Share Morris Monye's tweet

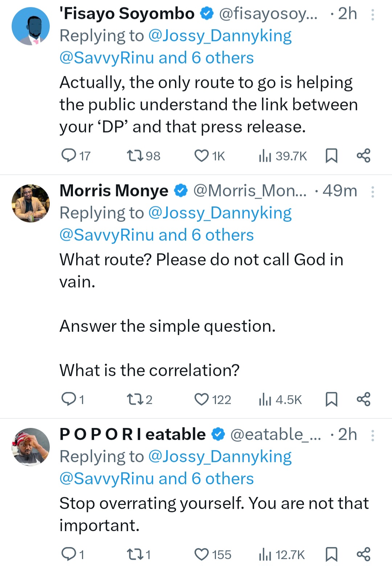(363, 399)
